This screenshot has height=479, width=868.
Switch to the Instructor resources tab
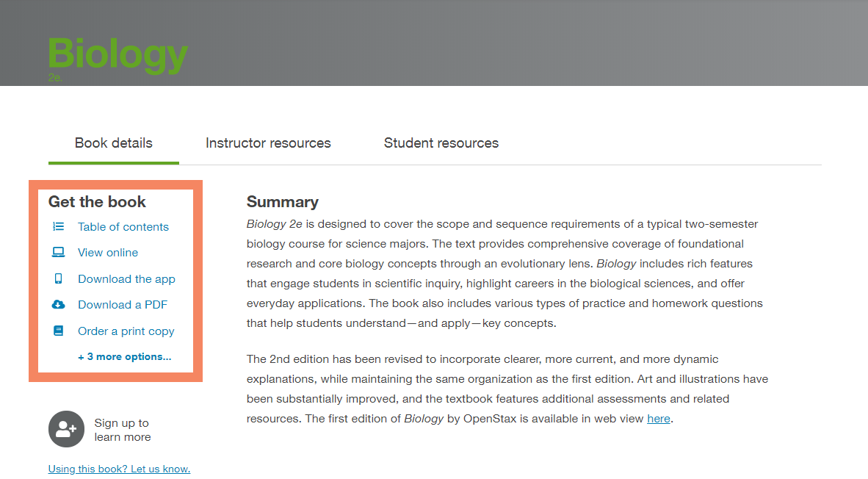click(x=268, y=143)
